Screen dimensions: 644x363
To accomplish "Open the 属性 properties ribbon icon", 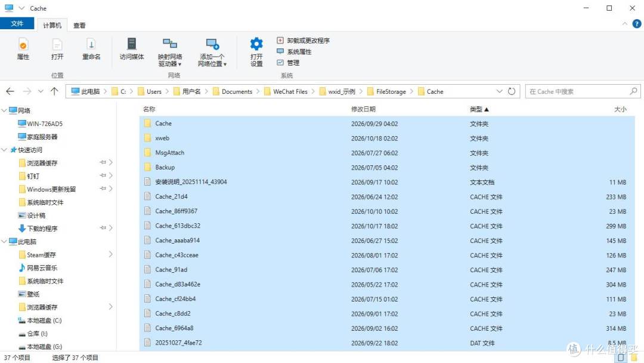I will [23, 49].
